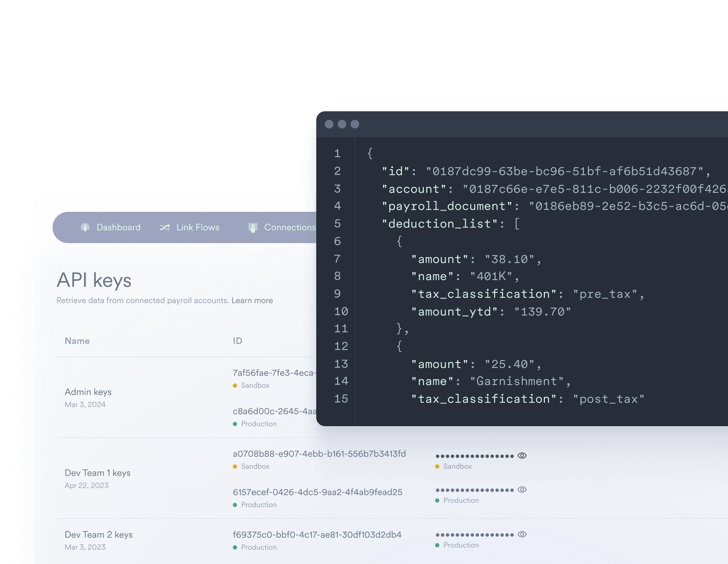Viewport: 728px width, 564px height.
Task: Click the "id" line in code window
Action: [546, 171]
